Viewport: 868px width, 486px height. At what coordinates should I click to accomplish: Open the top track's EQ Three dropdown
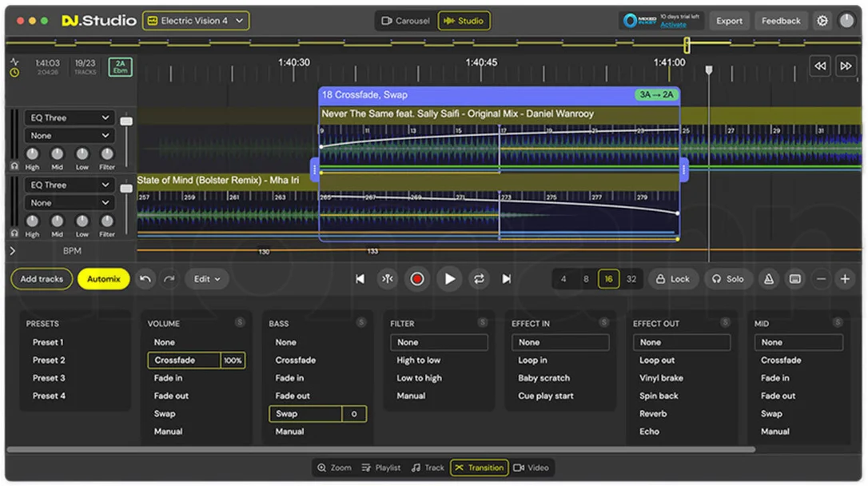tap(70, 118)
